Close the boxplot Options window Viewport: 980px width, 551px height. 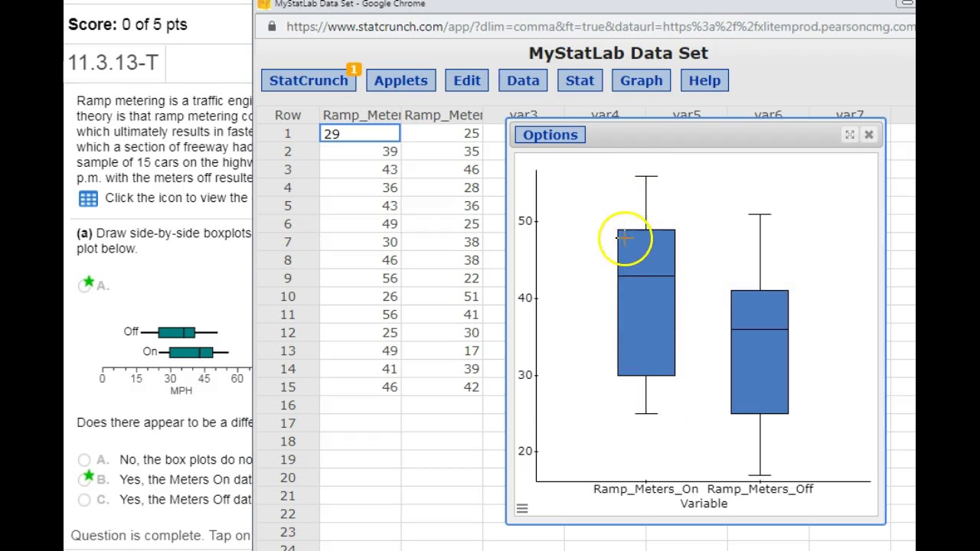869,135
